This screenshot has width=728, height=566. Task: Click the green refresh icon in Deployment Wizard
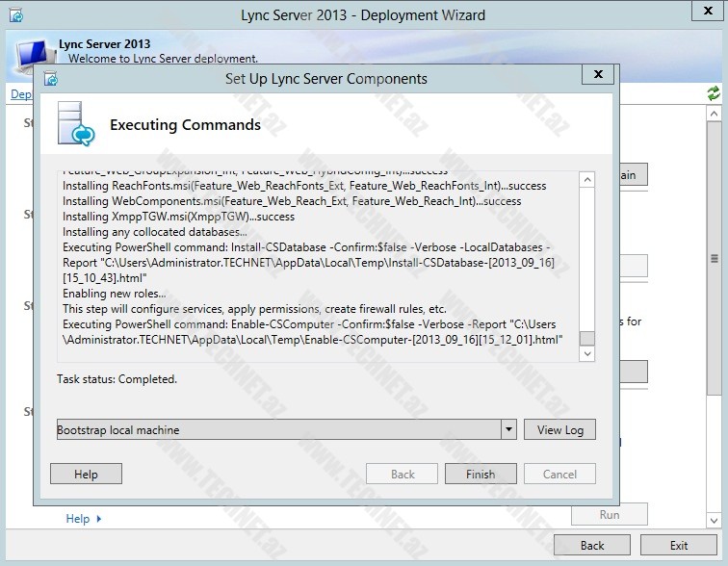click(713, 93)
